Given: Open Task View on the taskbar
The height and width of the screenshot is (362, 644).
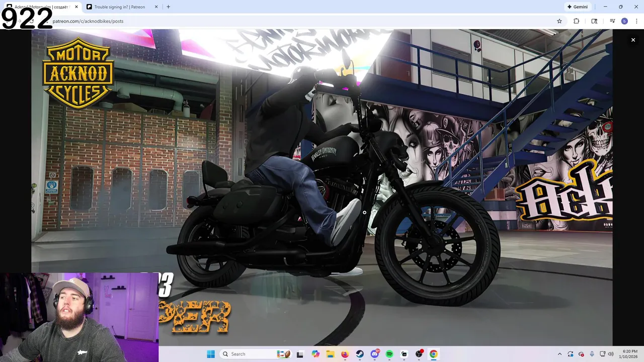Looking at the screenshot, I should [x=300, y=354].
